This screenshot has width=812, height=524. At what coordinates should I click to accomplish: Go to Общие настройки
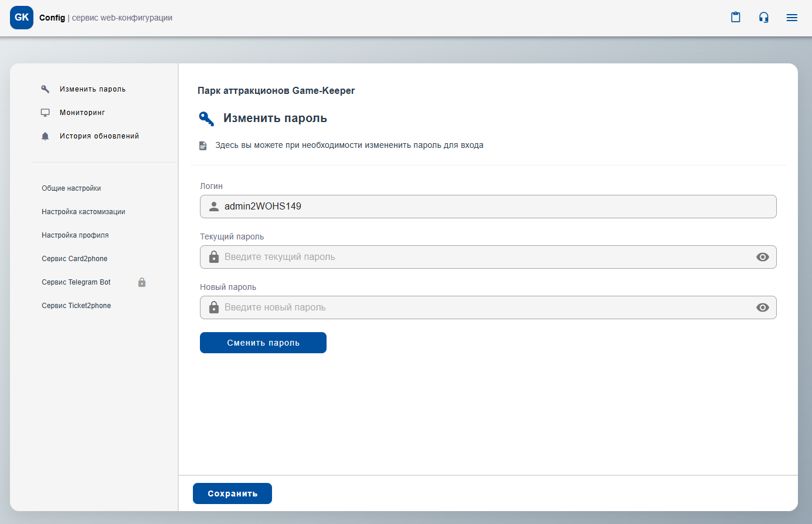click(72, 188)
